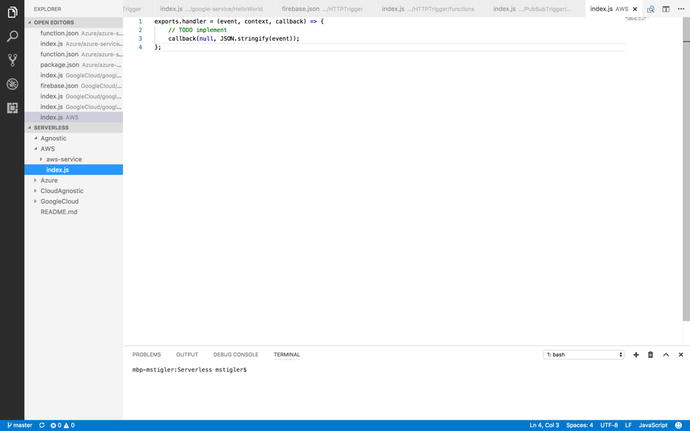
Task: Switch to the Output panel tab
Action: point(187,355)
